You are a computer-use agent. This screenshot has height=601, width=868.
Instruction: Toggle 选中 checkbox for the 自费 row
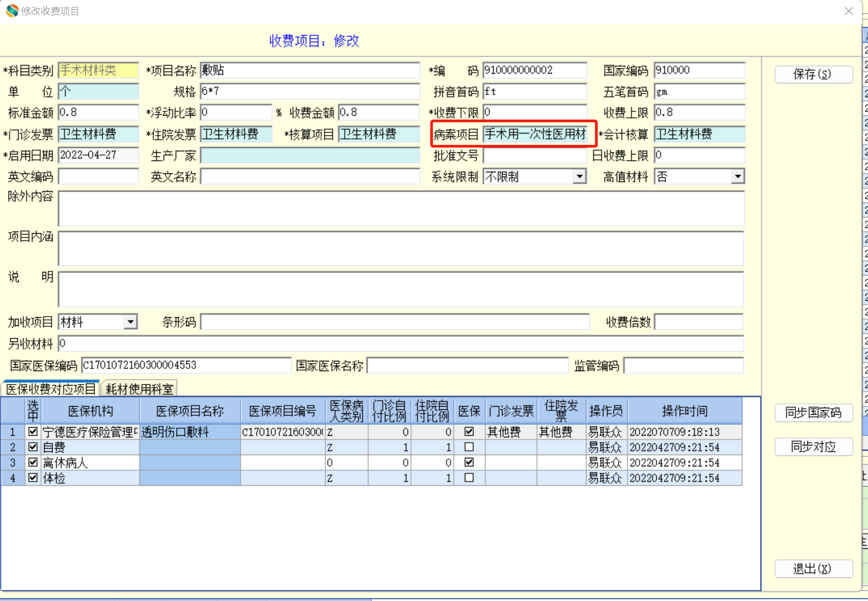click(33, 447)
